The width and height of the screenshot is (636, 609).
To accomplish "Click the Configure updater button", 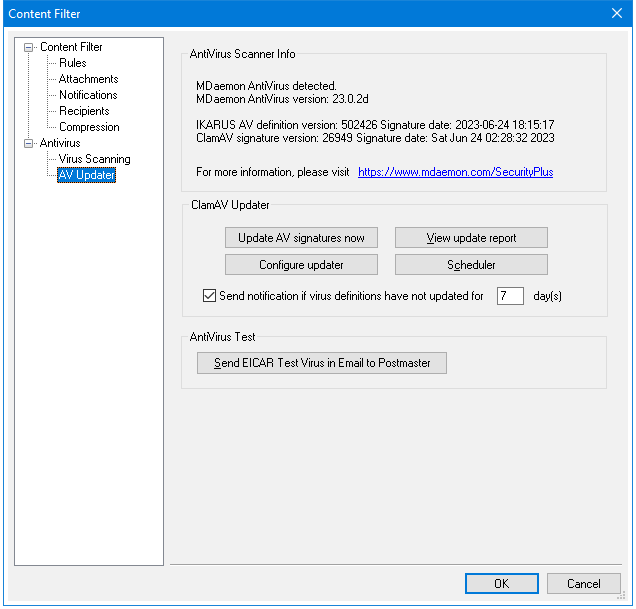I will pyautogui.click(x=301, y=265).
